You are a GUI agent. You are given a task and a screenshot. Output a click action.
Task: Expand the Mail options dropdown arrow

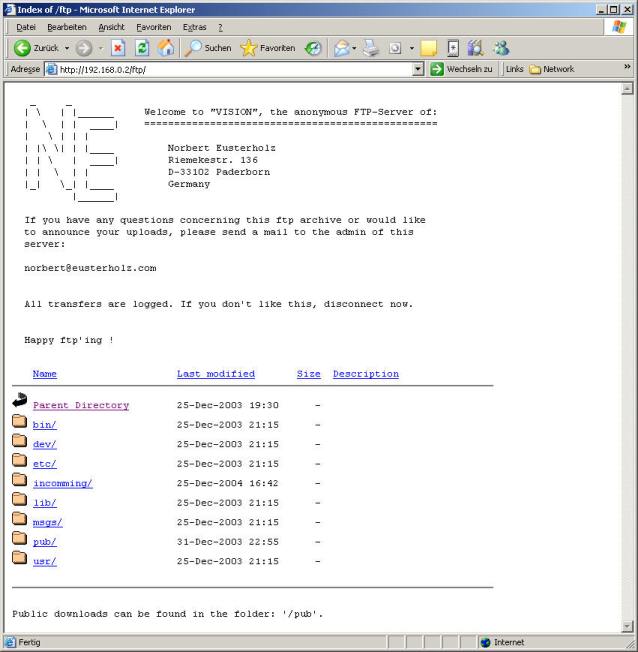[x=354, y=48]
